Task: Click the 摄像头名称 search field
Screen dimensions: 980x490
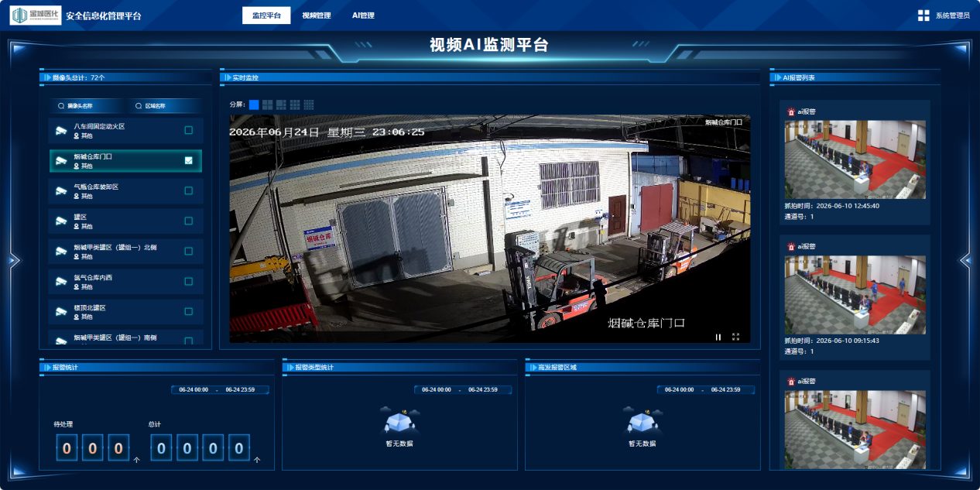Action: point(87,106)
